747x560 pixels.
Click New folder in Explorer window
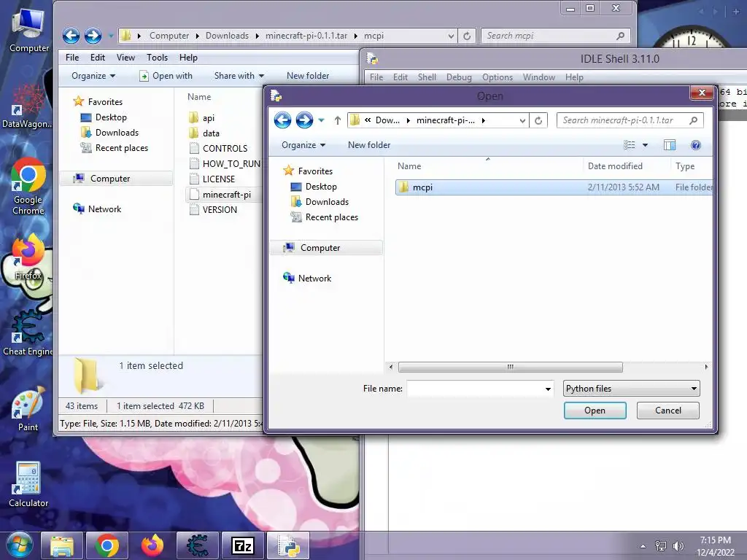click(308, 76)
